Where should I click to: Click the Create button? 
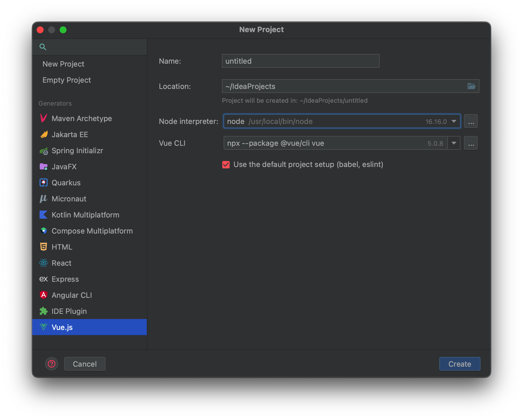tap(460, 364)
